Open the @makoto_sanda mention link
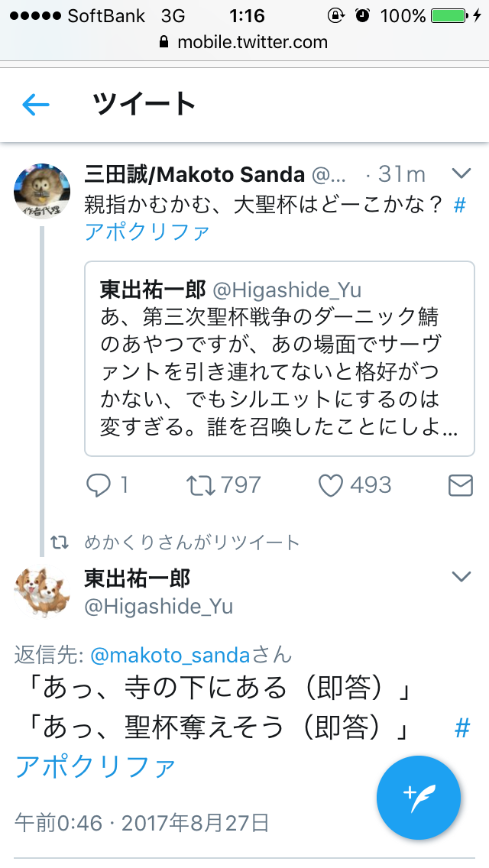 pyautogui.click(x=170, y=655)
